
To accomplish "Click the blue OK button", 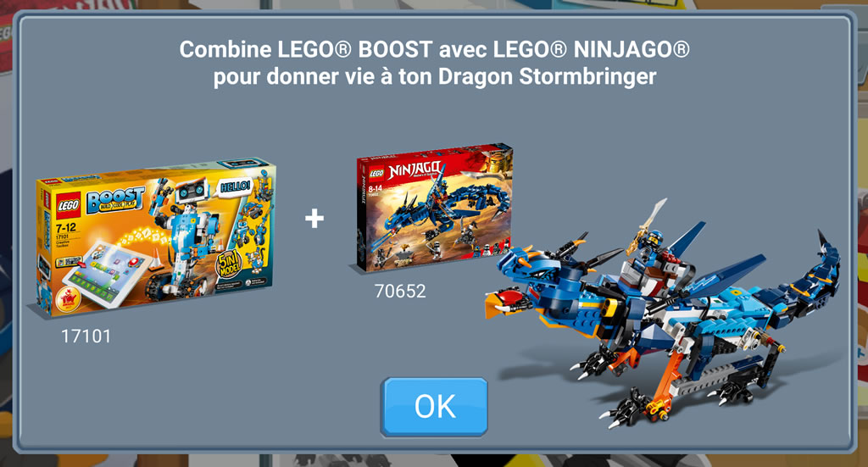I will (434, 407).
